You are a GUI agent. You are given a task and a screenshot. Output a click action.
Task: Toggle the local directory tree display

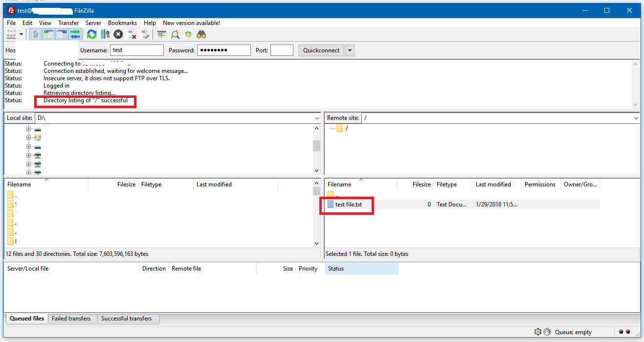(x=48, y=34)
